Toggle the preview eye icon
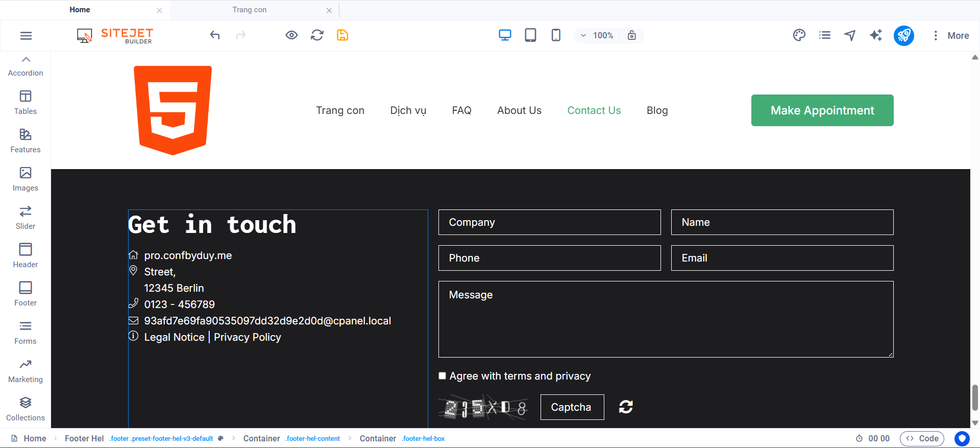The width and height of the screenshot is (980, 448). (291, 35)
